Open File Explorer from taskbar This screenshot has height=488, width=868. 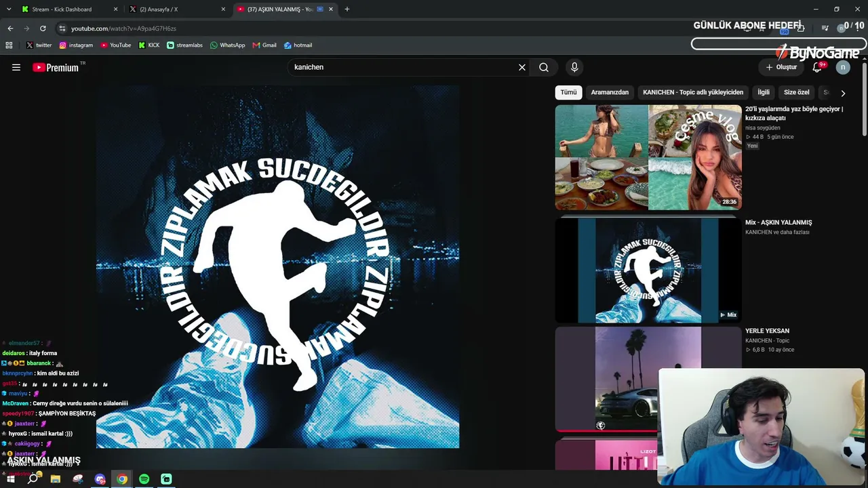point(56,479)
